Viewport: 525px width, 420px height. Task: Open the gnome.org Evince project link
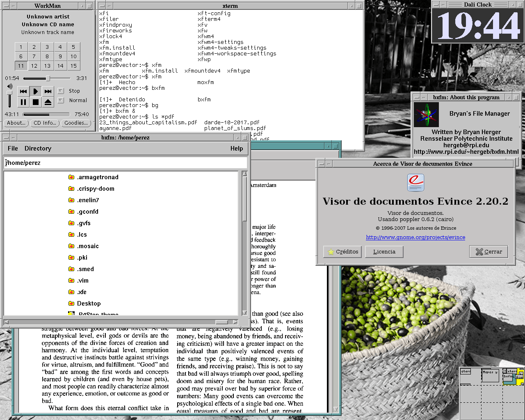coord(415,237)
